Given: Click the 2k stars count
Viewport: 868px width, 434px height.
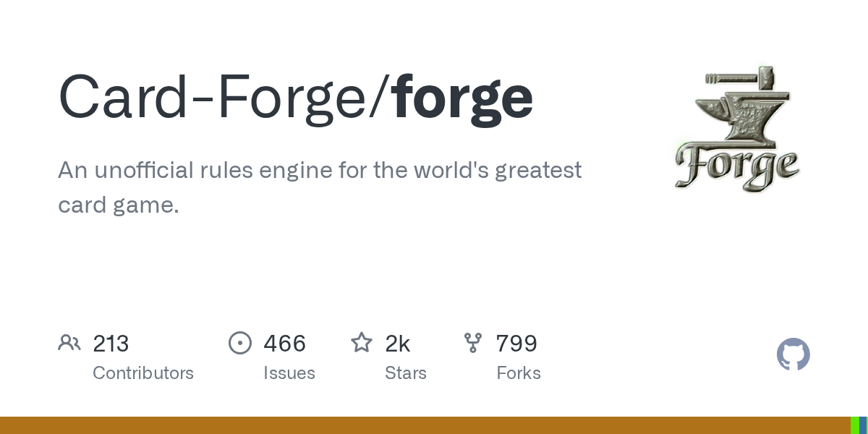Looking at the screenshot, I should pos(398,344).
